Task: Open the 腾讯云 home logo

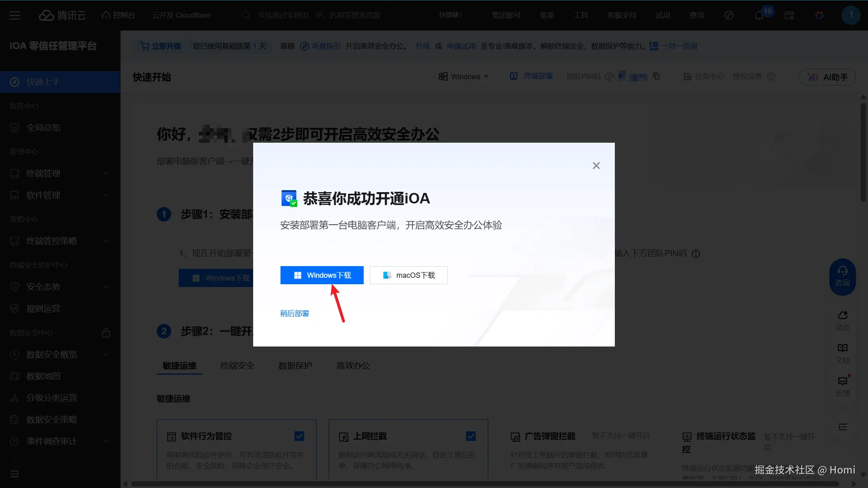Action: click(62, 15)
